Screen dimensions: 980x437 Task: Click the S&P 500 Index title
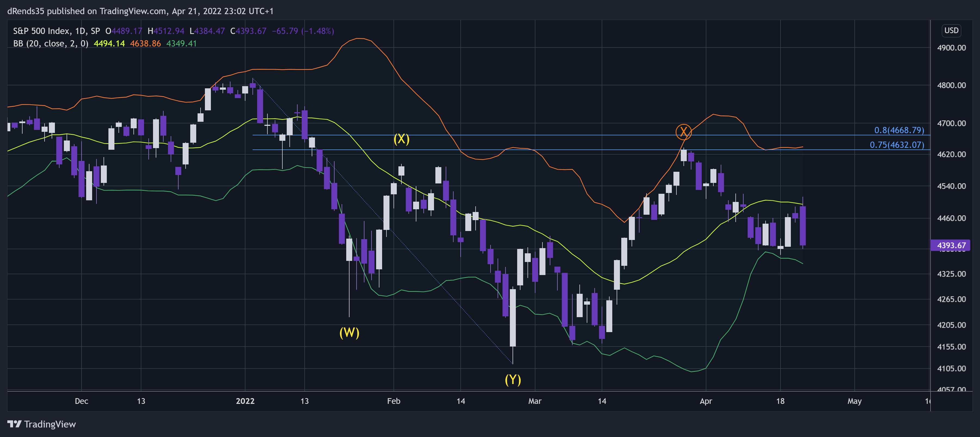(41, 31)
